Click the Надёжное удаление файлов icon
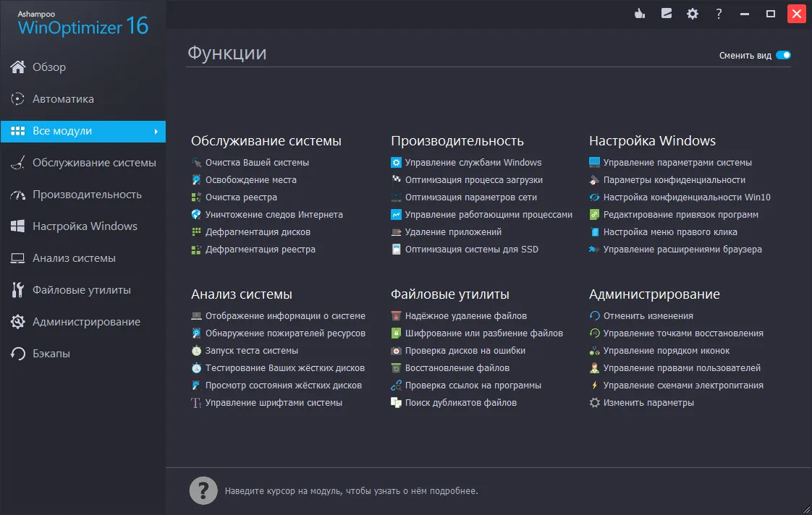 pyautogui.click(x=396, y=316)
